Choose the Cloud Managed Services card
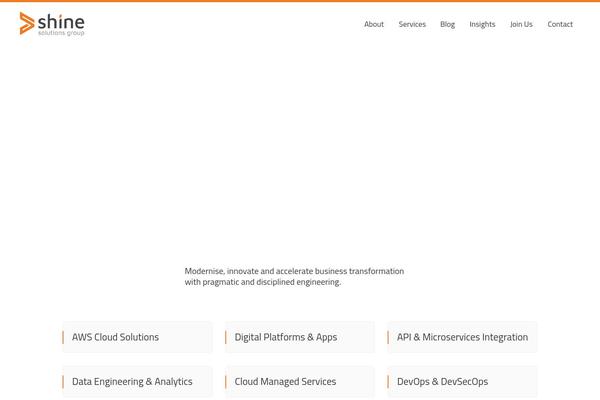Viewport: 600px width, 400px height. tap(299, 381)
